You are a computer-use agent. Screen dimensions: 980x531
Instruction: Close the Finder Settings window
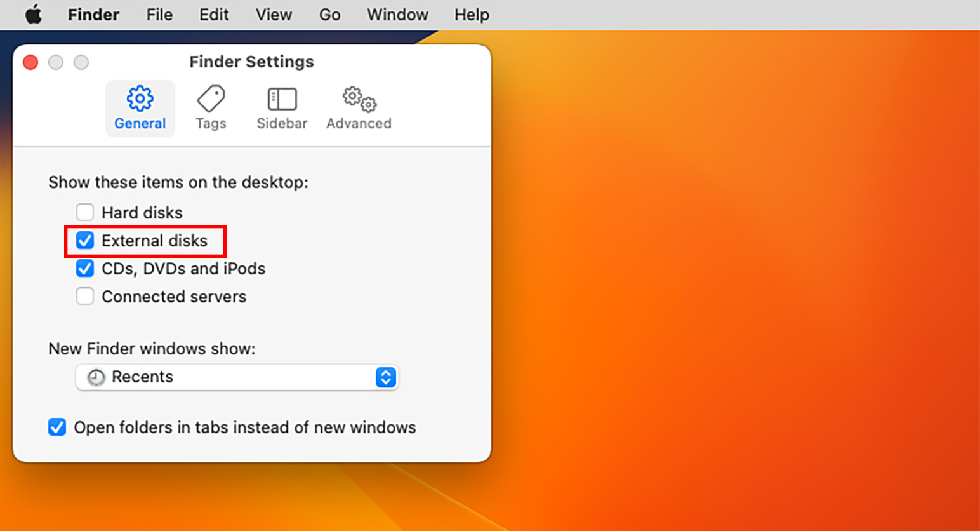tap(30, 62)
